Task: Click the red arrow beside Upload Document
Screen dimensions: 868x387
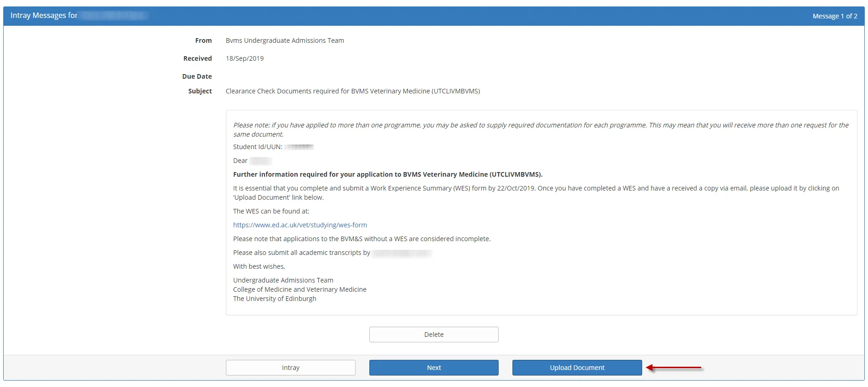Action: [x=674, y=368]
